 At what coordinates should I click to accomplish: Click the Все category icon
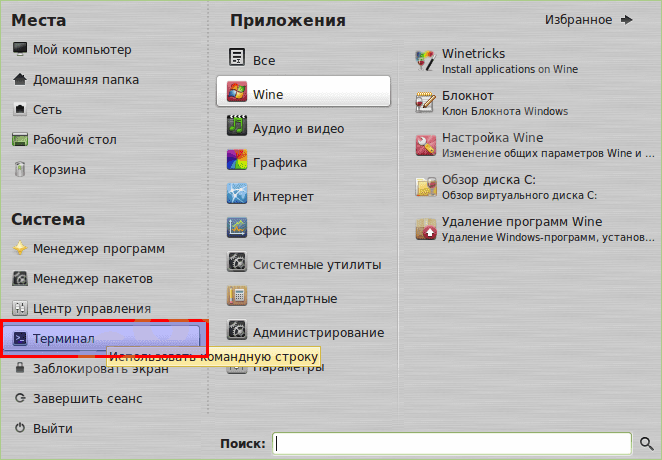tap(237, 57)
